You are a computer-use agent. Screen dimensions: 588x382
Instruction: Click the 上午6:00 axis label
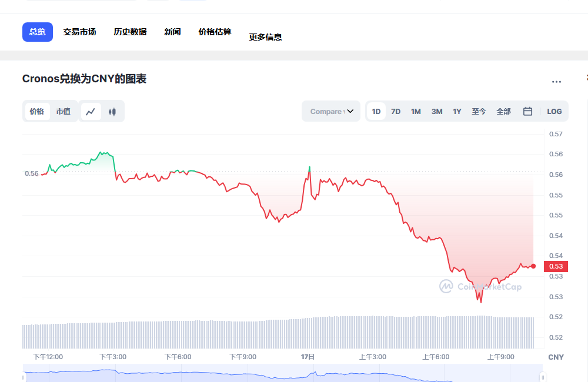click(436, 357)
